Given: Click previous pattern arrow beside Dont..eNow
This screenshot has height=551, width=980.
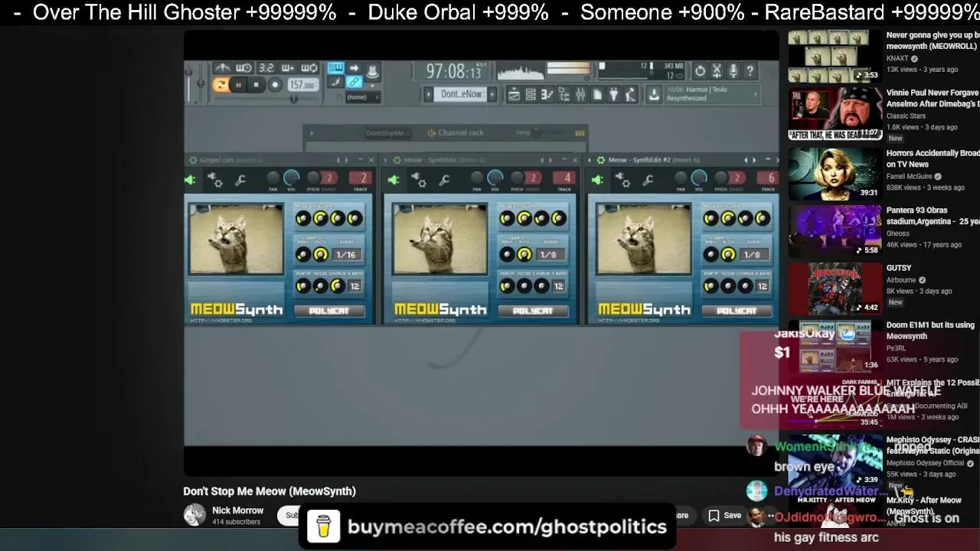Looking at the screenshot, I should point(430,94).
